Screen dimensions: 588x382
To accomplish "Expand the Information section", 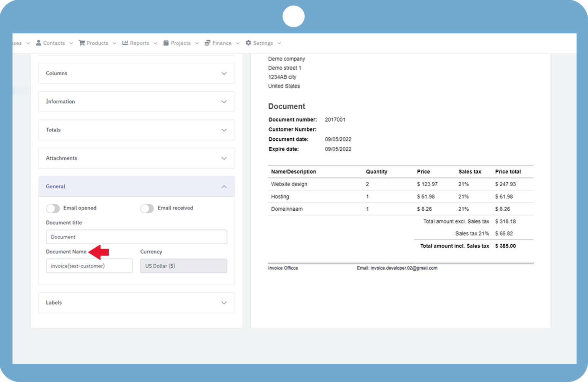I will pos(136,102).
